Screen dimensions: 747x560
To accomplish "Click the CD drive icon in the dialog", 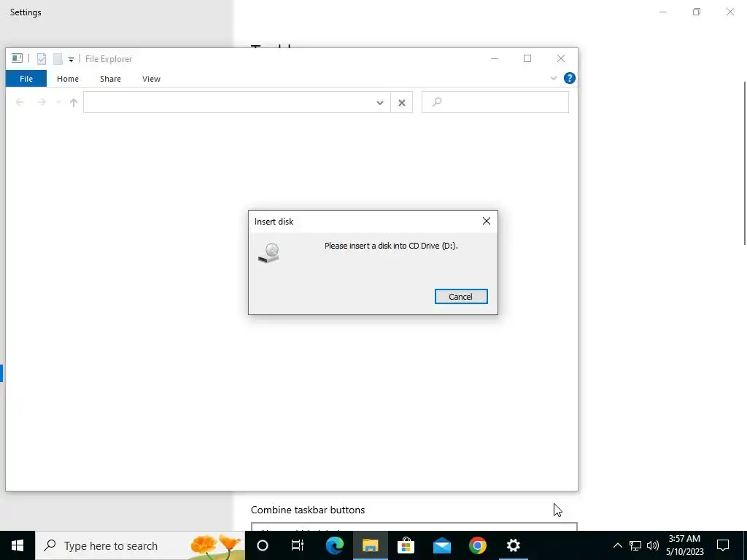I will (x=269, y=253).
